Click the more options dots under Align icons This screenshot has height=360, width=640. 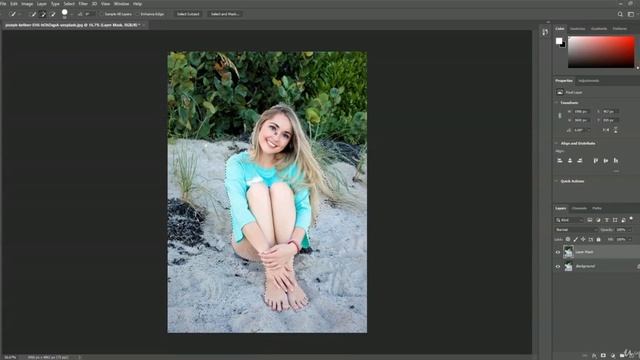(x=616, y=171)
